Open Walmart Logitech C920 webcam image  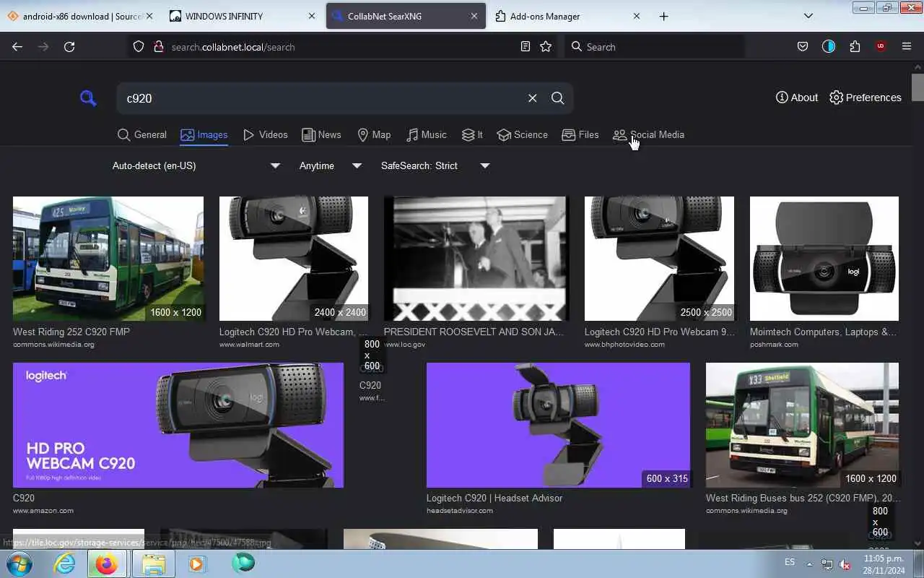pyautogui.click(x=294, y=259)
